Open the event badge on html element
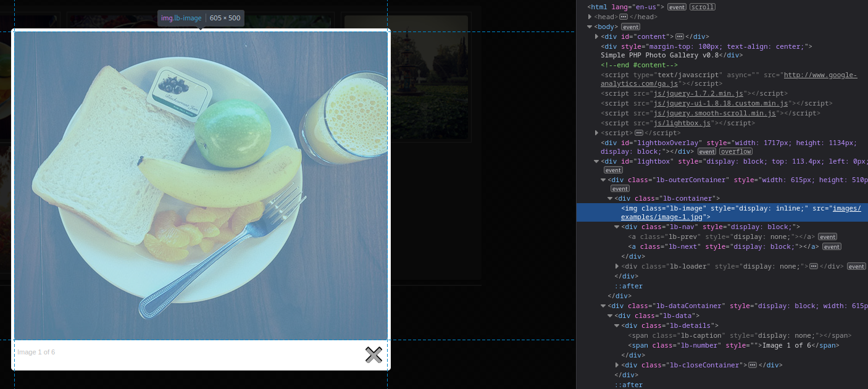This screenshot has width=868, height=389. [677, 7]
